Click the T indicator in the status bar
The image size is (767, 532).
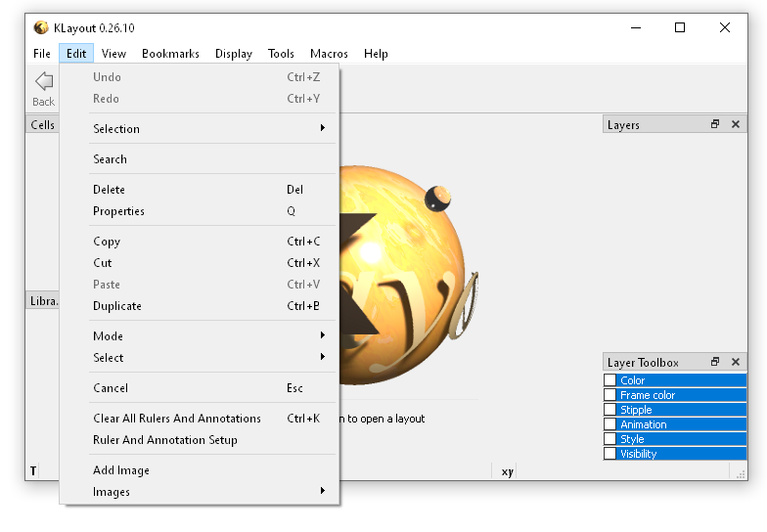[33, 471]
